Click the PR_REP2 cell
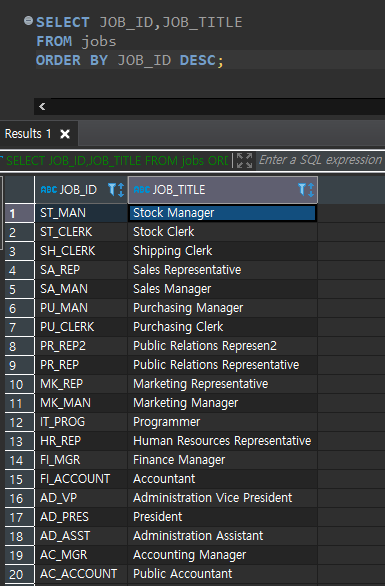 pyautogui.click(x=81, y=346)
